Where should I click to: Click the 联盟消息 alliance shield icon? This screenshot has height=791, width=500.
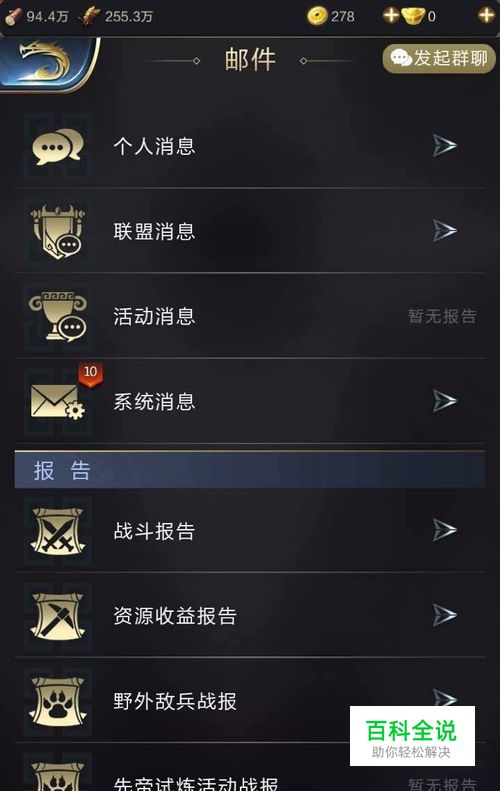[x=58, y=232]
